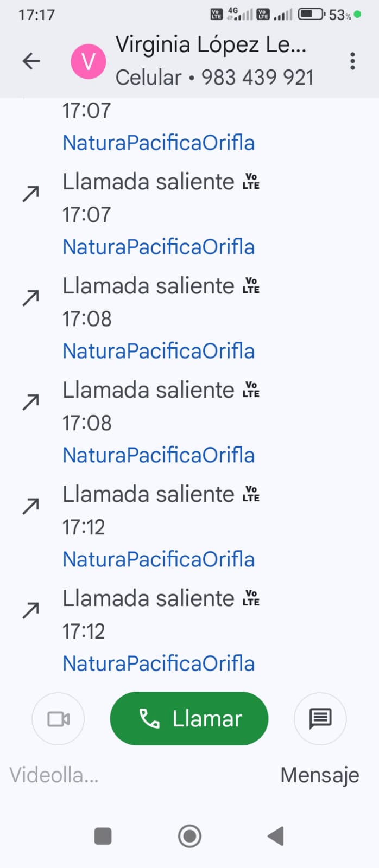The image size is (379, 868).
Task: Tap the Mensaje label
Action: pos(319,775)
